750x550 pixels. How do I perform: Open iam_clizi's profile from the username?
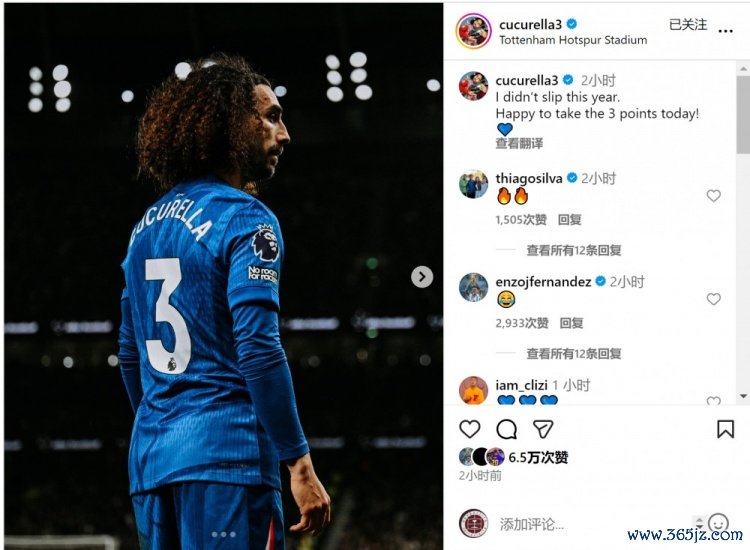point(521,385)
